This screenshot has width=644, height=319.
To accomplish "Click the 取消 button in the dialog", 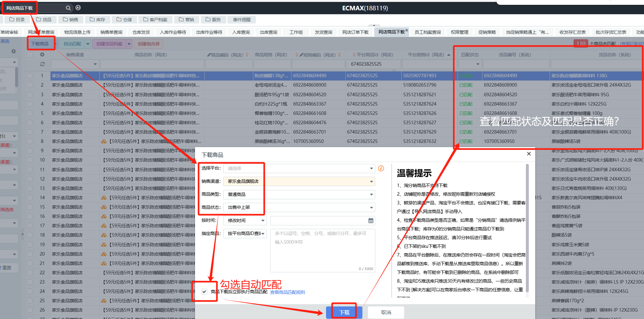I will coord(386,312).
